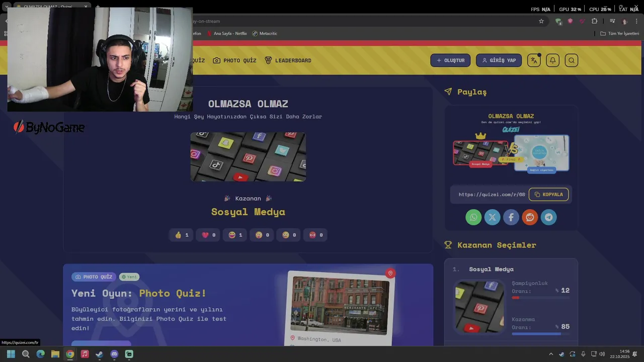Open Discord from the taskbar
644x362 pixels.
(114, 354)
